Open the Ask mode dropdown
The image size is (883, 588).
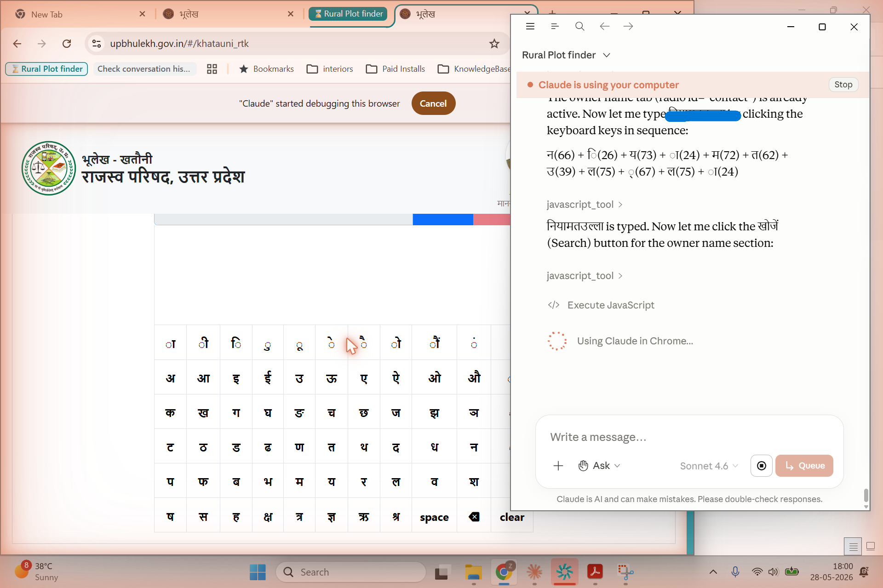pyautogui.click(x=599, y=466)
